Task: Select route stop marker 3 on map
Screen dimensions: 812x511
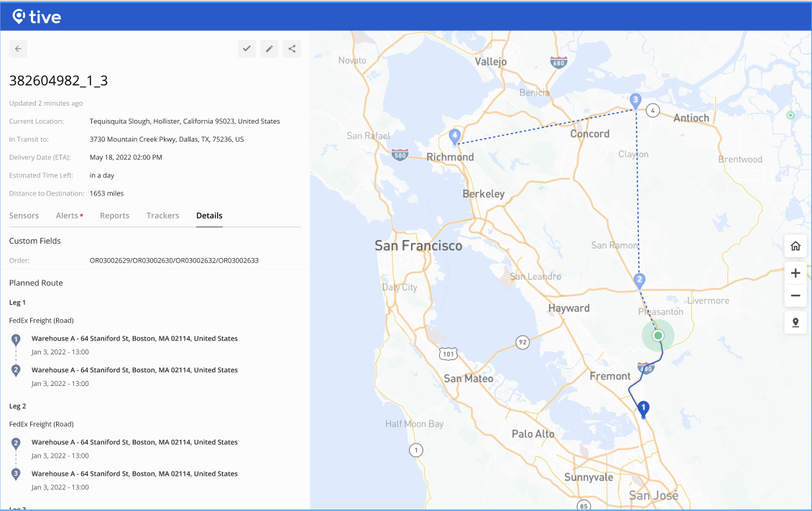Action: tap(635, 101)
